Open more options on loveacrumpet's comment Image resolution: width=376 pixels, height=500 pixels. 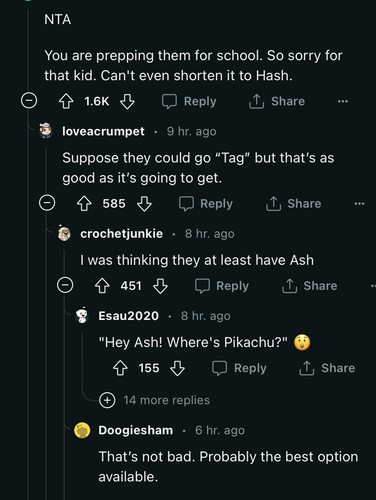pos(359,204)
